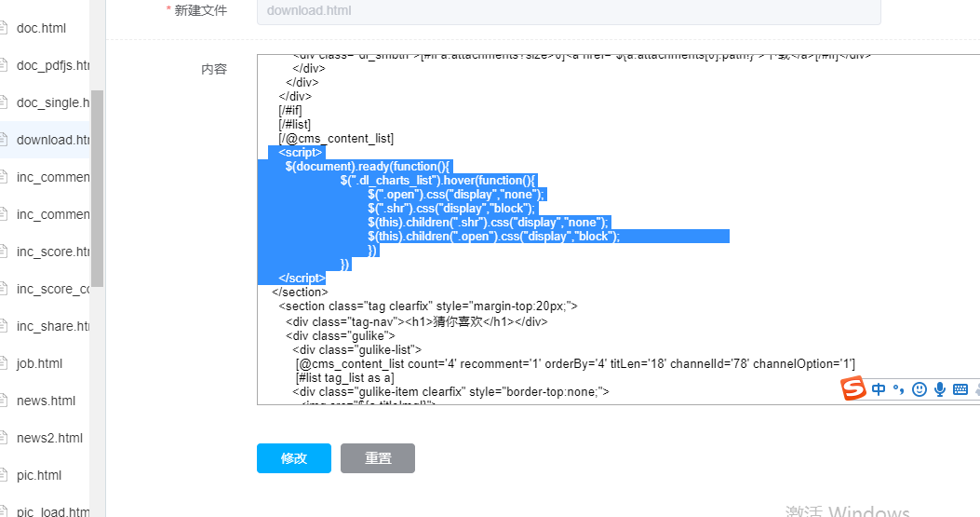Click the file icon beside job.html
Image resolution: width=980 pixels, height=517 pixels.
point(3,363)
